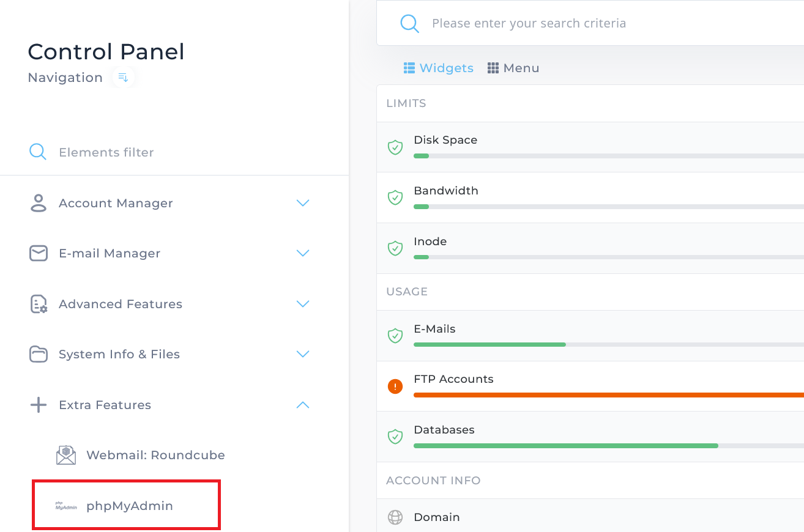804x532 pixels.
Task: Click the Elements filter input field
Action: click(x=184, y=152)
